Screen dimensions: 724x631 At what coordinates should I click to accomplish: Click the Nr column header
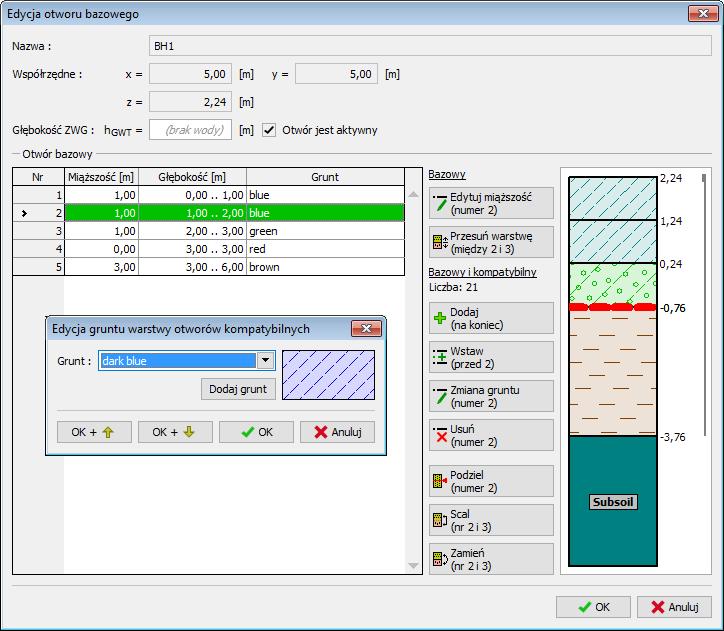[x=38, y=177]
